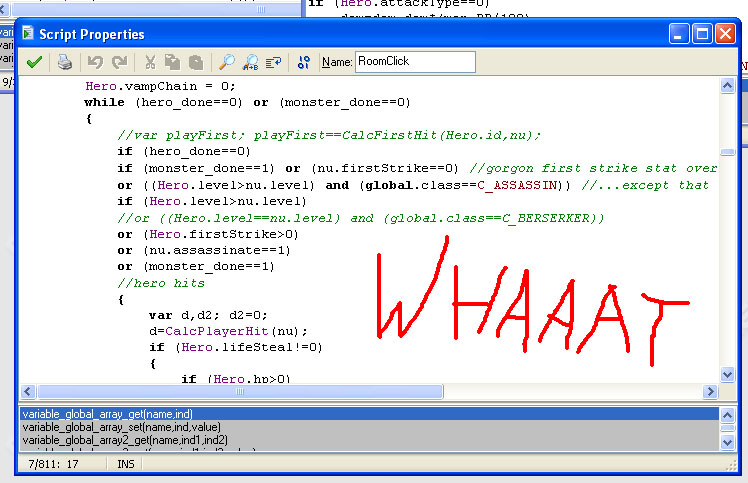Edit the RoomClick name field
The height and width of the screenshot is (483, 748).
415,62
